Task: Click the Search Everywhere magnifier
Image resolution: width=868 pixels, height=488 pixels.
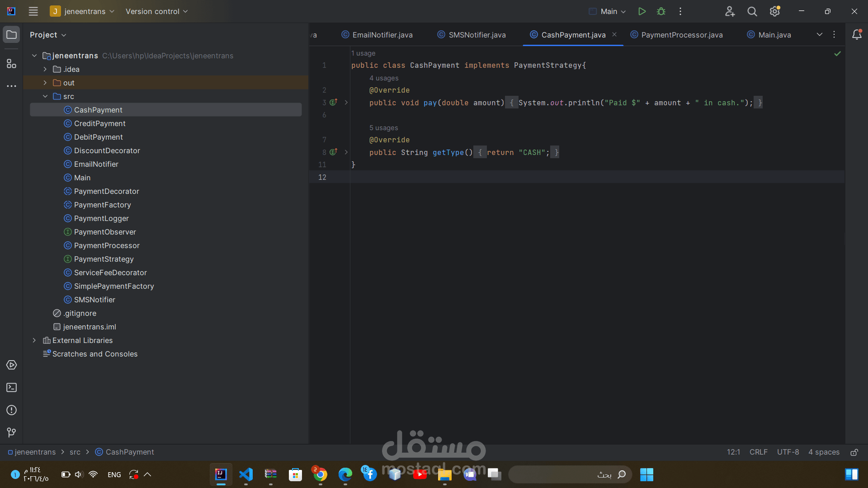Action: 752,11
